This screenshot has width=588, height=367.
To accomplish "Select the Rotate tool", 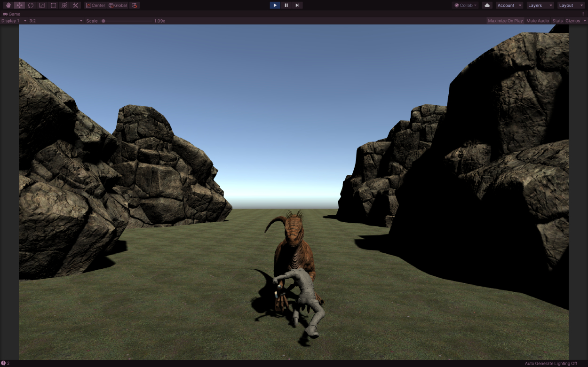I will [31, 5].
